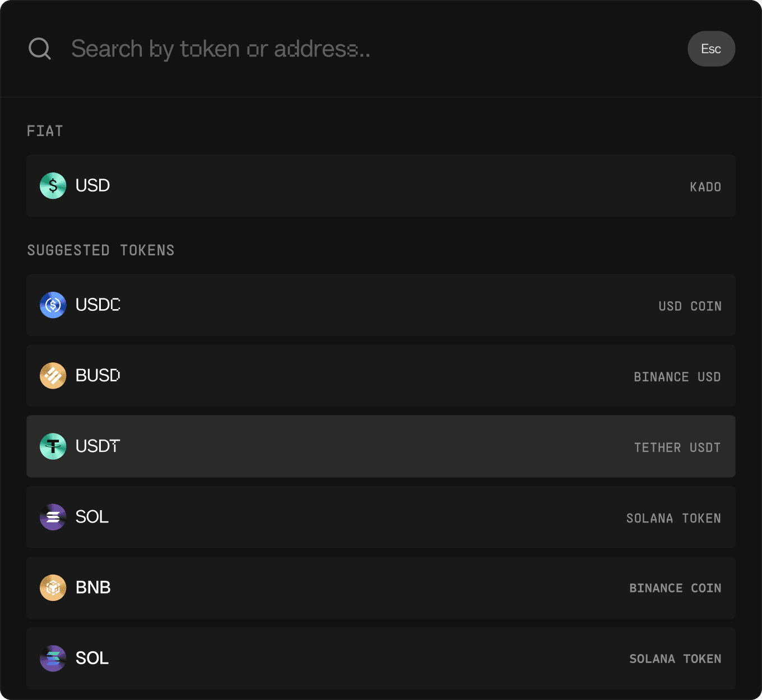Click the USD COIN description label

(x=690, y=306)
